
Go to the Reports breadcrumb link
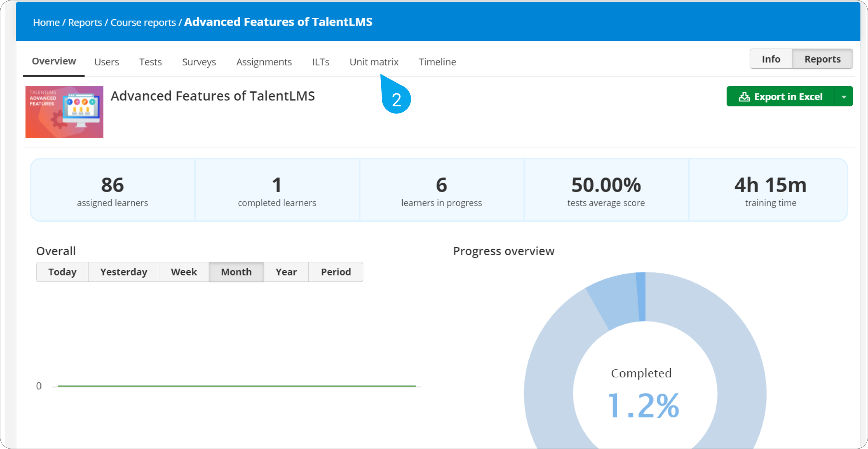tap(85, 22)
